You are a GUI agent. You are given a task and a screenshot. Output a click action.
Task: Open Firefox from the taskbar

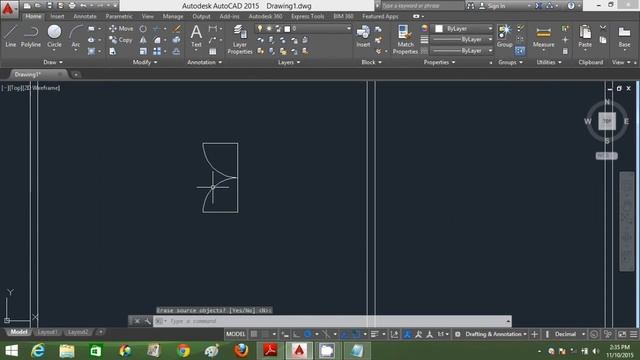241,351
